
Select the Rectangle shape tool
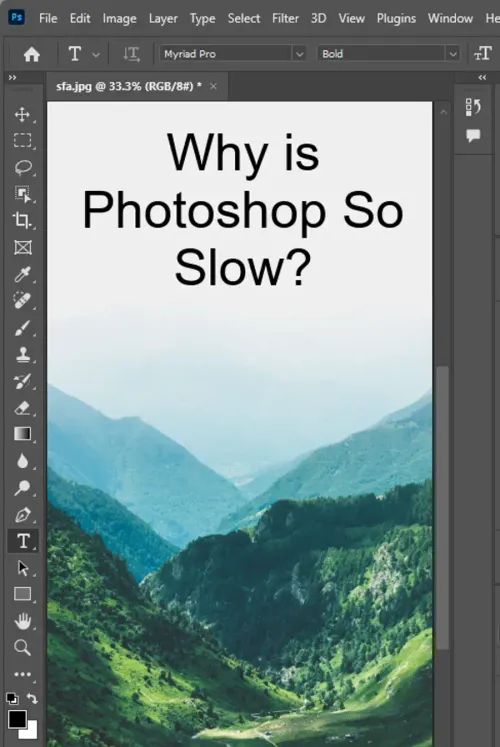point(22,594)
